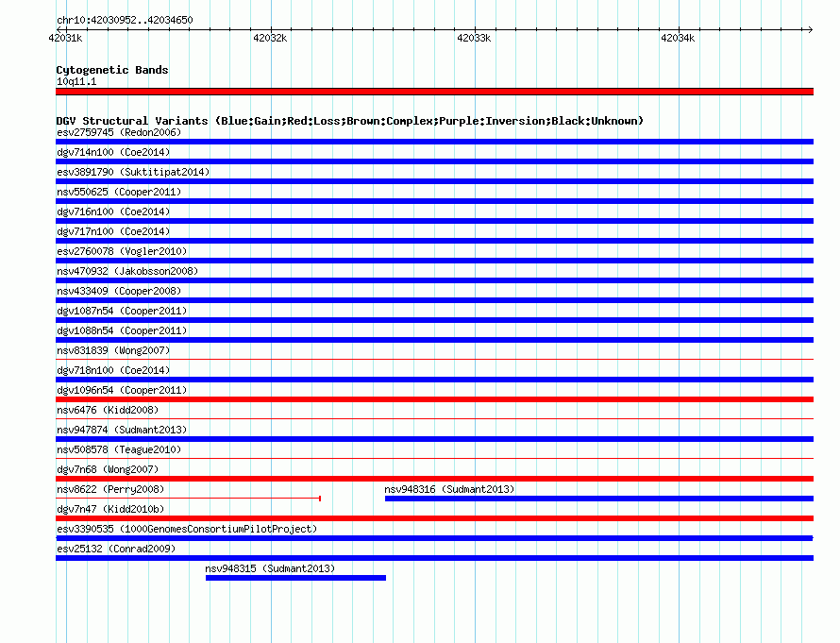Select the esv25132 (Conrad2009) label

(116, 549)
